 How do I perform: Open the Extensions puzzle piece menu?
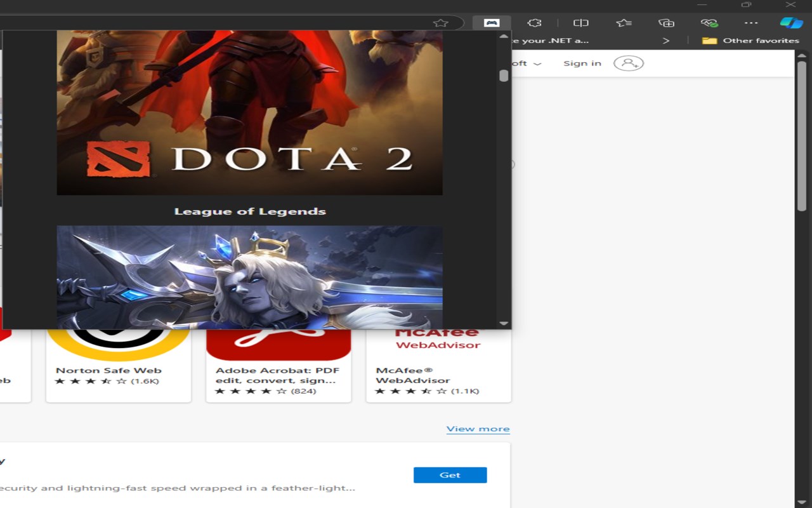pos(534,23)
